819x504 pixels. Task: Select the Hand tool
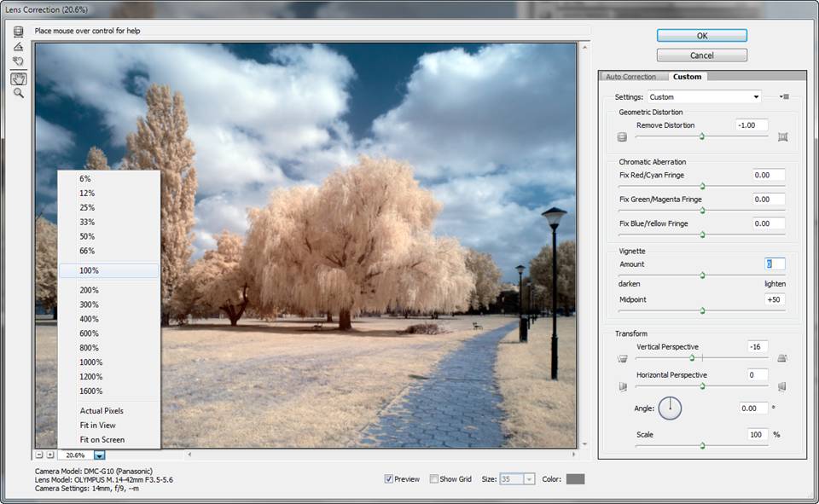18,78
